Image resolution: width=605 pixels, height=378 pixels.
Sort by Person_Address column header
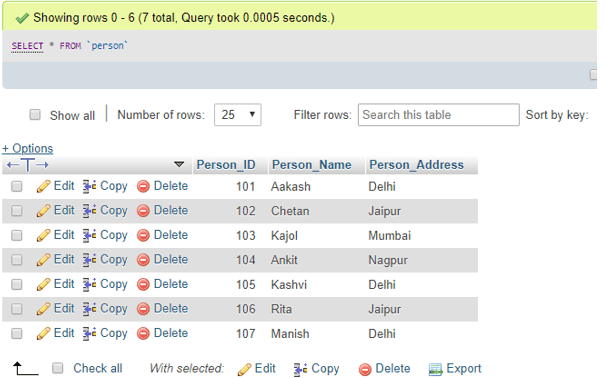(417, 165)
